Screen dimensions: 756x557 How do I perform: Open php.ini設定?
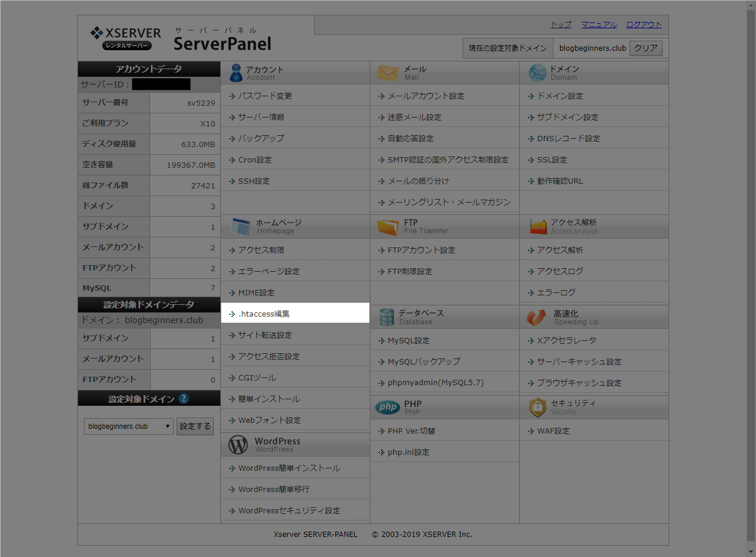click(x=409, y=452)
